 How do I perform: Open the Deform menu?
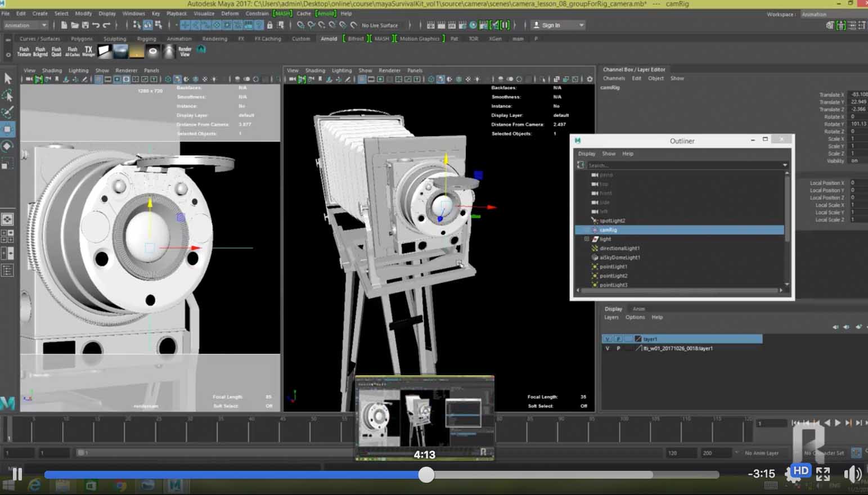(230, 13)
